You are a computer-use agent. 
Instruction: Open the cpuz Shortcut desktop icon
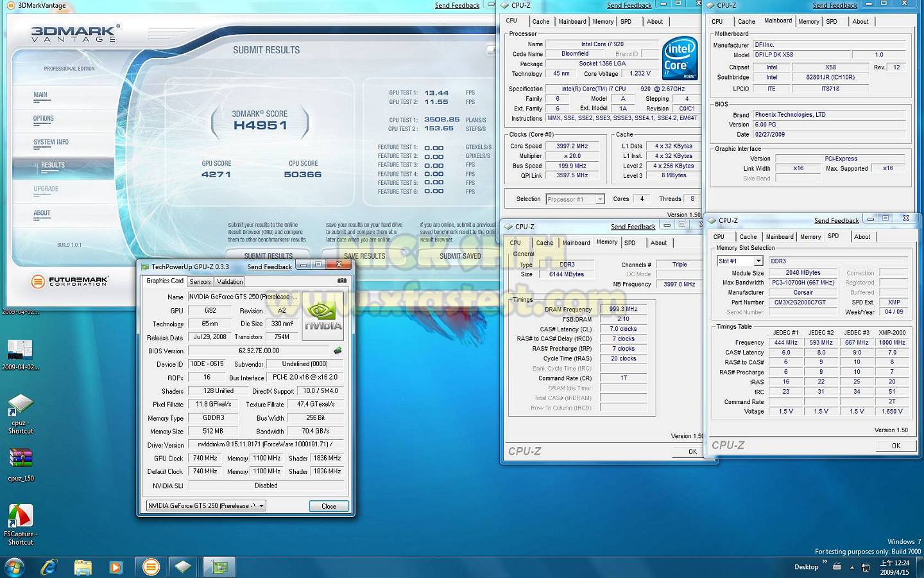coord(21,414)
